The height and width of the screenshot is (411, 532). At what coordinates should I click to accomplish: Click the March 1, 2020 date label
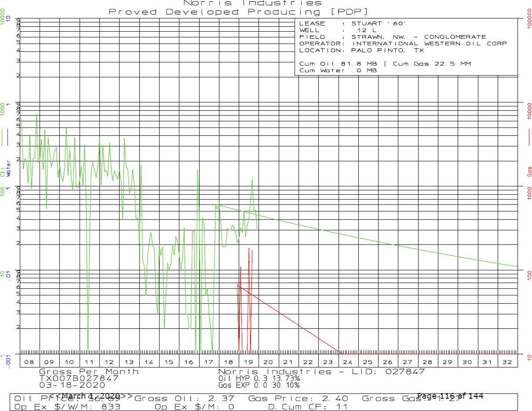(x=90, y=396)
